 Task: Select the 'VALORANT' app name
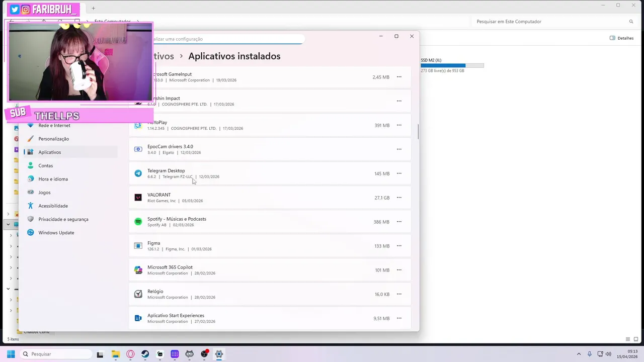[x=159, y=195]
